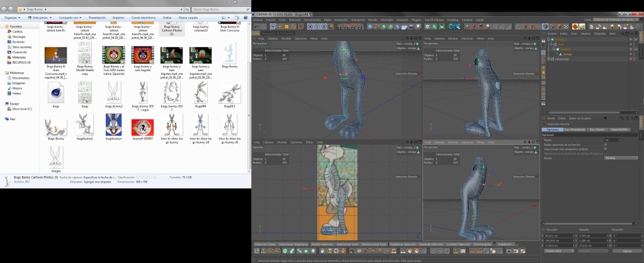This screenshot has width=644, height=263.
Task: Click 'Expandir Selección' button
Action: (431, 244)
